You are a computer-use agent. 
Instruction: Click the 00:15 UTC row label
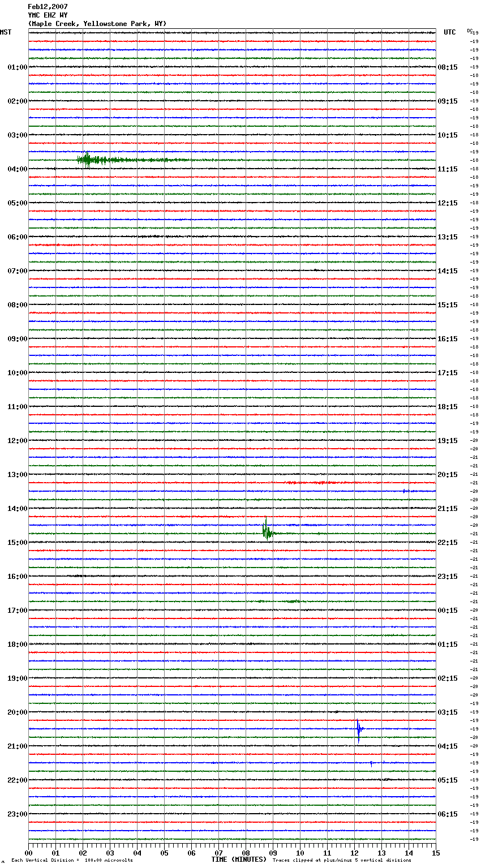(448, 611)
